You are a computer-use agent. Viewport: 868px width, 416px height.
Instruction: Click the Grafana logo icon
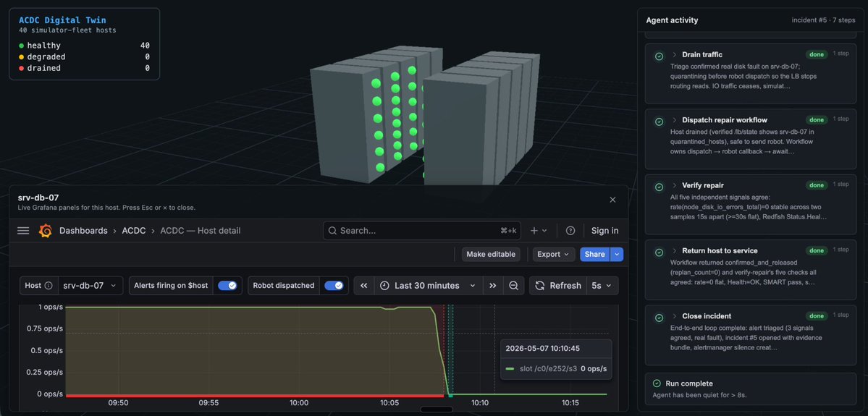click(46, 231)
